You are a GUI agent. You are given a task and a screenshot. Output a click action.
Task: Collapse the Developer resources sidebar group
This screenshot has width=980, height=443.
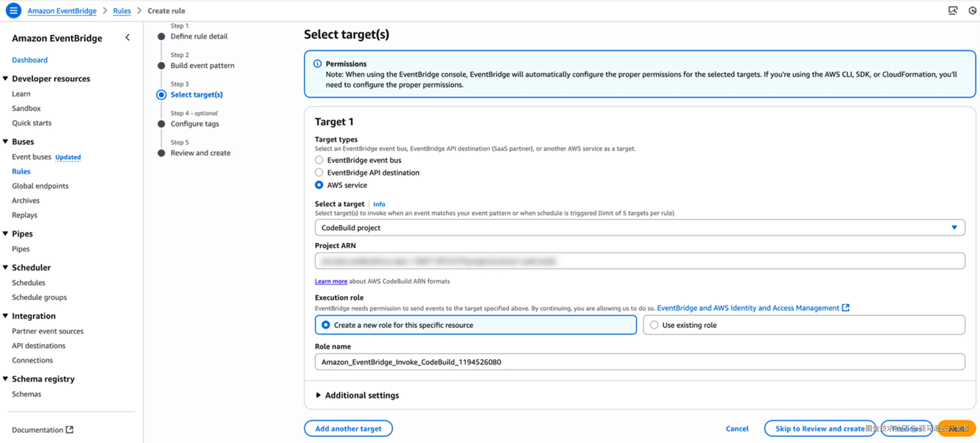point(5,78)
